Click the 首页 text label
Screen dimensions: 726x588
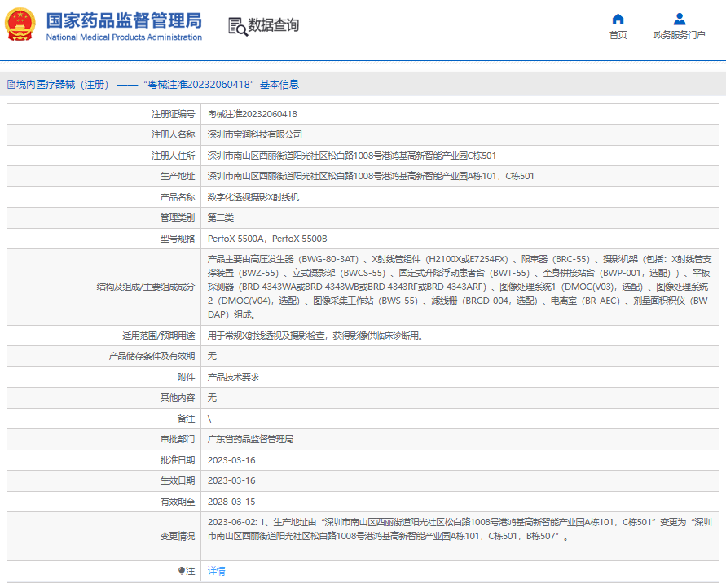pos(618,35)
